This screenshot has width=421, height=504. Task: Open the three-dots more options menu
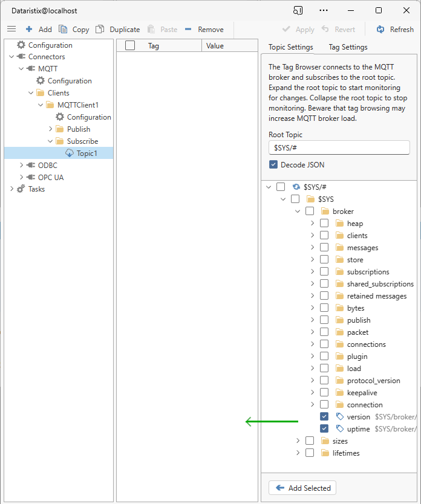[324, 11]
